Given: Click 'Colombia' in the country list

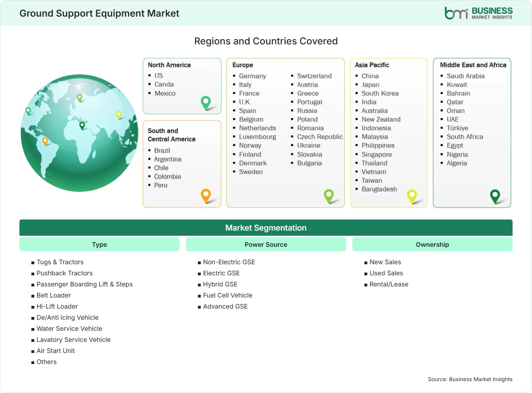Looking at the screenshot, I should click(167, 177).
